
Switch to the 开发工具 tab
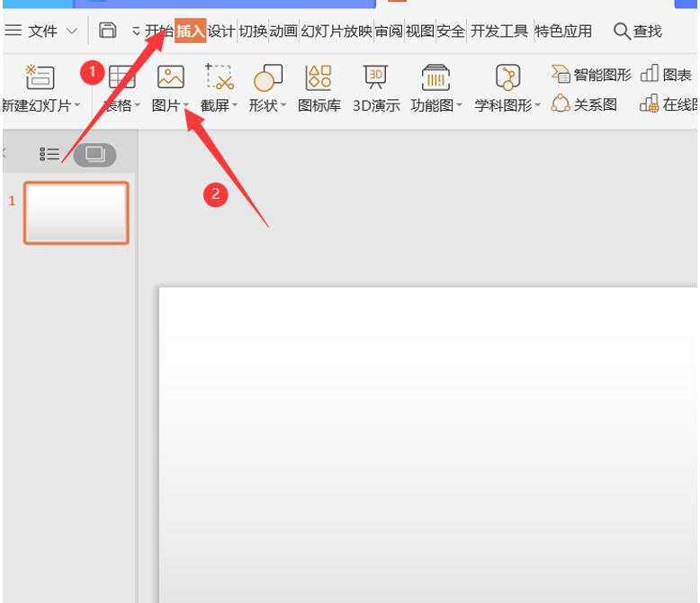point(499,31)
